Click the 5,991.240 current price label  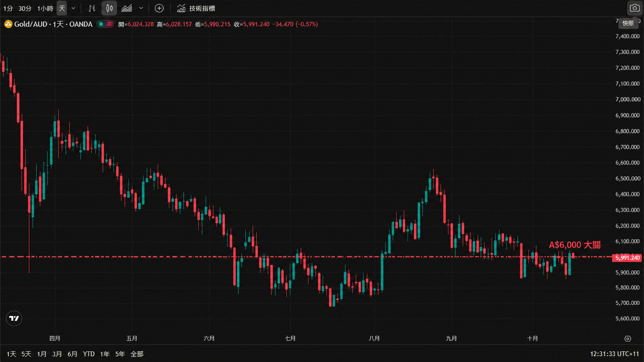[627, 258]
